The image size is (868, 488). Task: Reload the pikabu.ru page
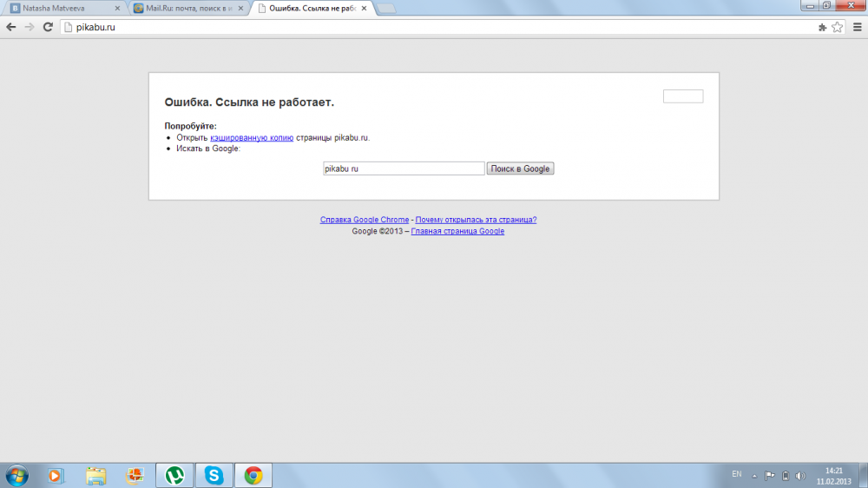point(48,27)
